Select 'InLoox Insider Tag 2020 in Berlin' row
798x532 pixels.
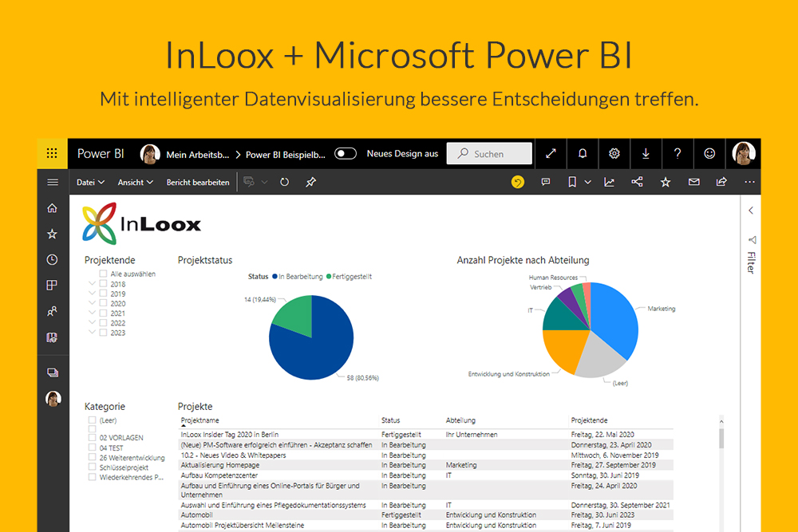tap(425, 435)
